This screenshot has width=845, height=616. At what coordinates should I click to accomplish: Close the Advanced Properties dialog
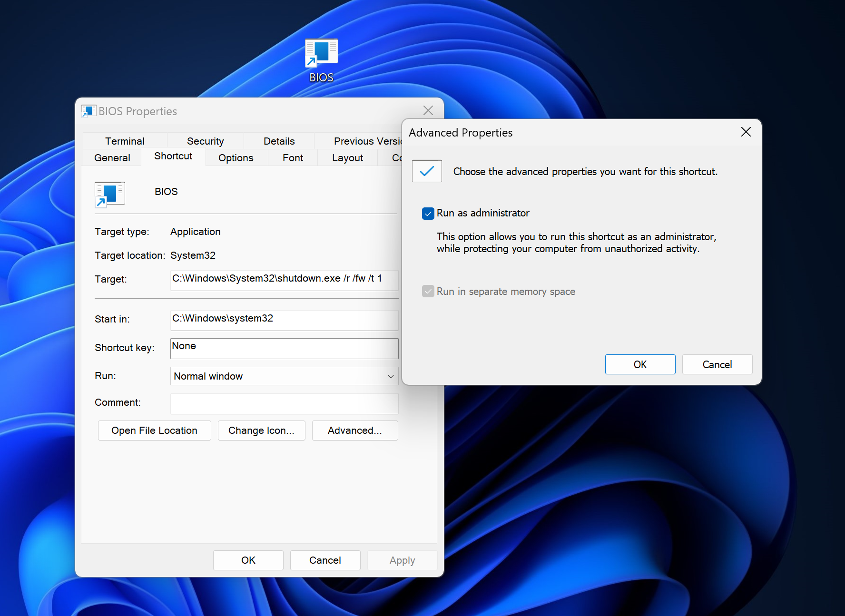click(x=746, y=132)
